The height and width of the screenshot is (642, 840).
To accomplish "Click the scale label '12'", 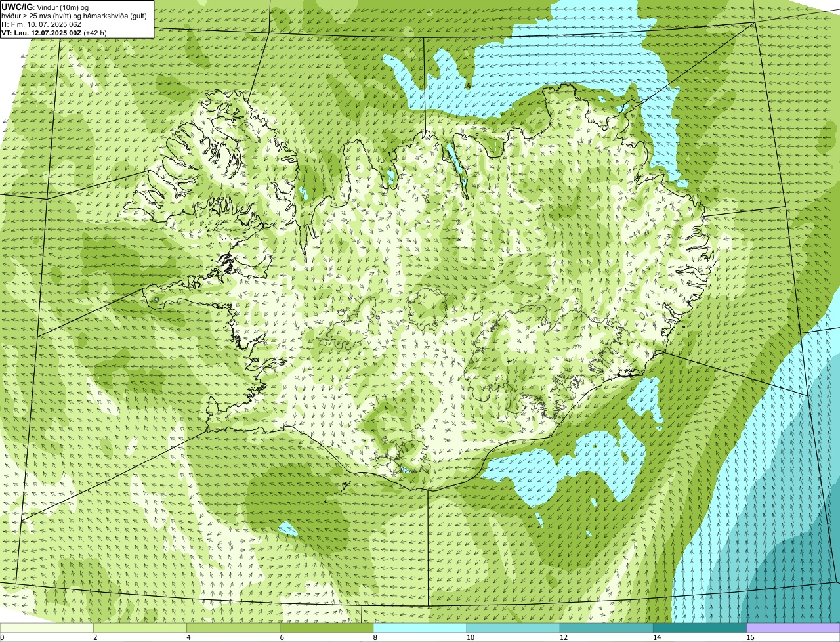I will click(x=563, y=637).
